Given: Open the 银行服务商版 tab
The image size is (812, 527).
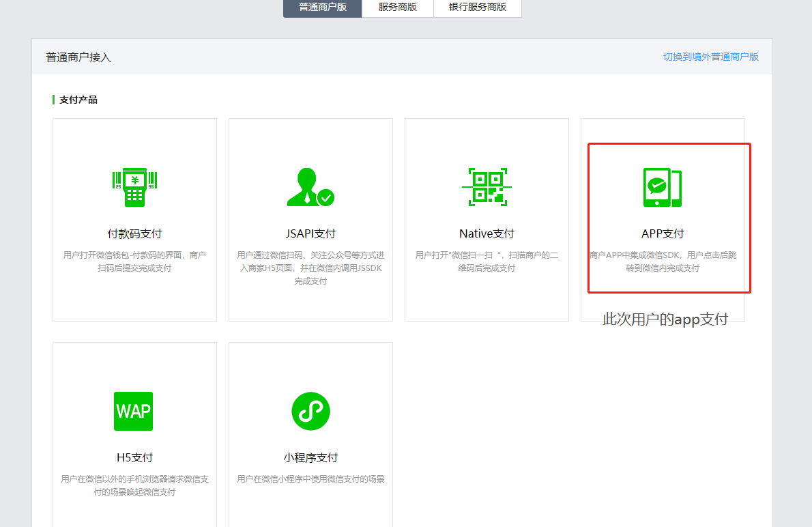Looking at the screenshot, I should click(x=478, y=8).
